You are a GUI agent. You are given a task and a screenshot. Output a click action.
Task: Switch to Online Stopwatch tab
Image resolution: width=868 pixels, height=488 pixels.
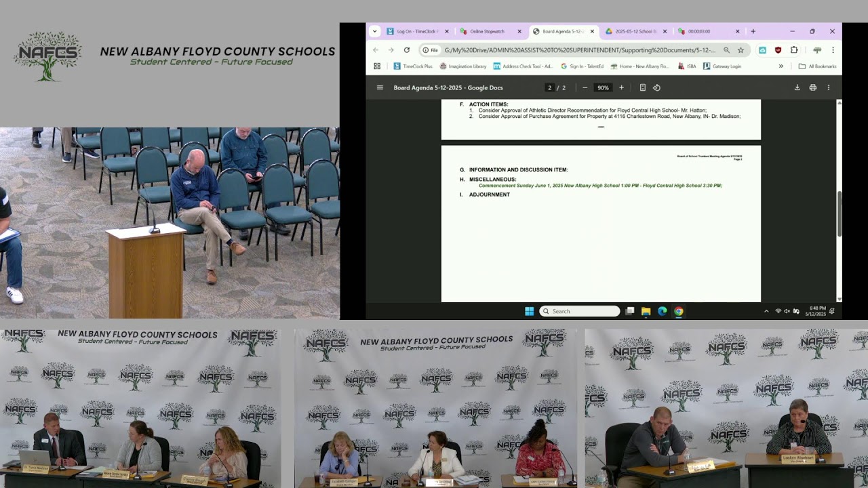pos(491,31)
